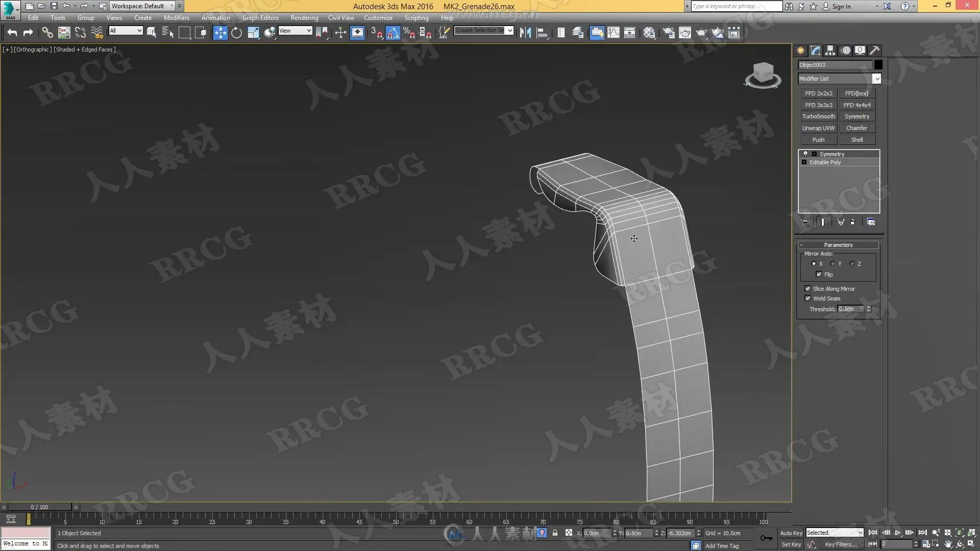Screen dimensions: 980x551
Task: Open the Rendering menu
Action: [x=304, y=17]
